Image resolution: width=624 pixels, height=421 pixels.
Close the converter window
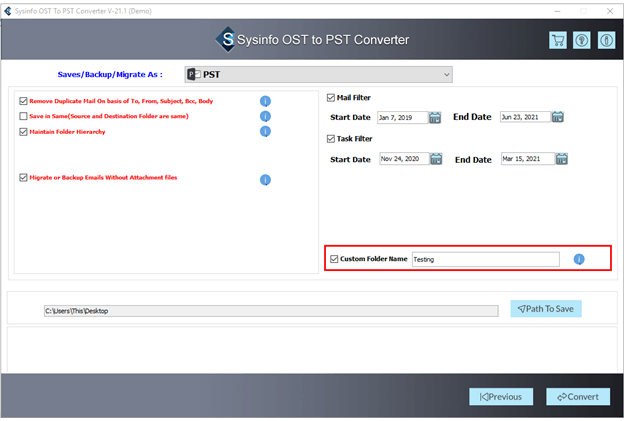[610, 11]
